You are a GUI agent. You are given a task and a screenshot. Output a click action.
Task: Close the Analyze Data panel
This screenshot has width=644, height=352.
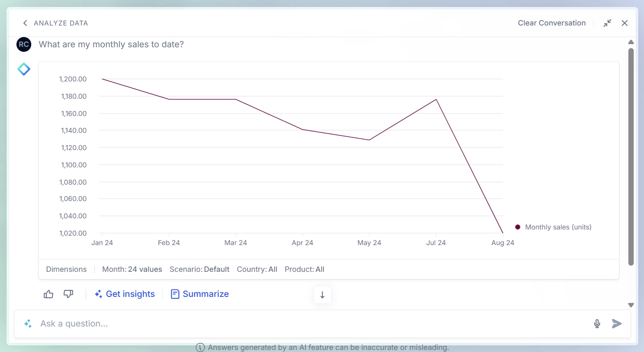(x=625, y=23)
